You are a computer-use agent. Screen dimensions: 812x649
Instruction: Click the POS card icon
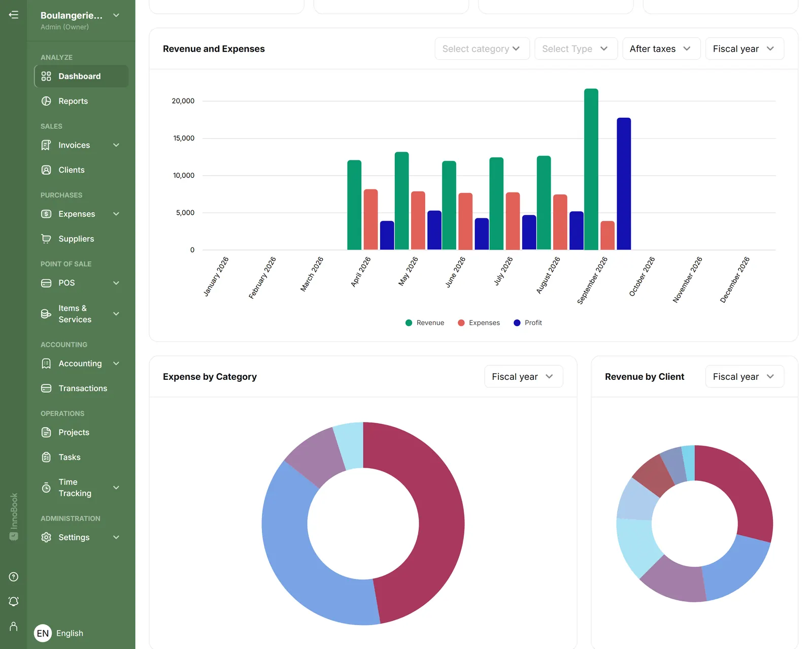click(46, 283)
